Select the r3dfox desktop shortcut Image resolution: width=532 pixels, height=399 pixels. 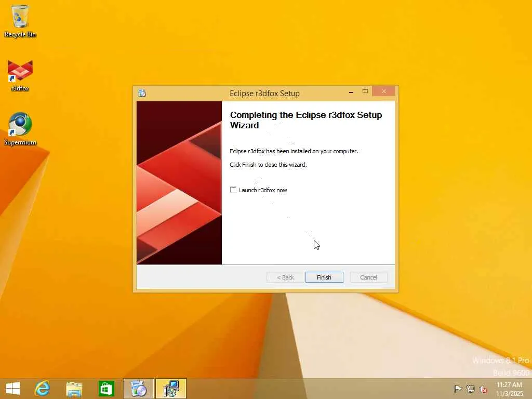(20, 76)
